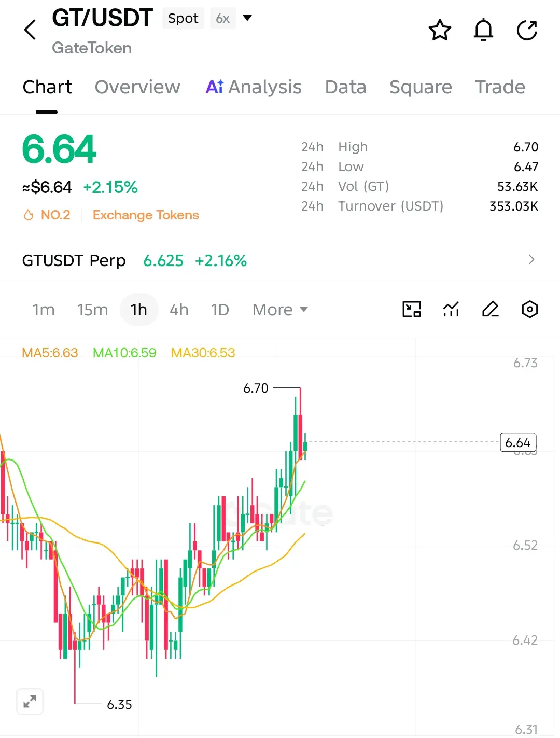
Task: Tap the 24h High value 6.70
Action: coord(526,147)
